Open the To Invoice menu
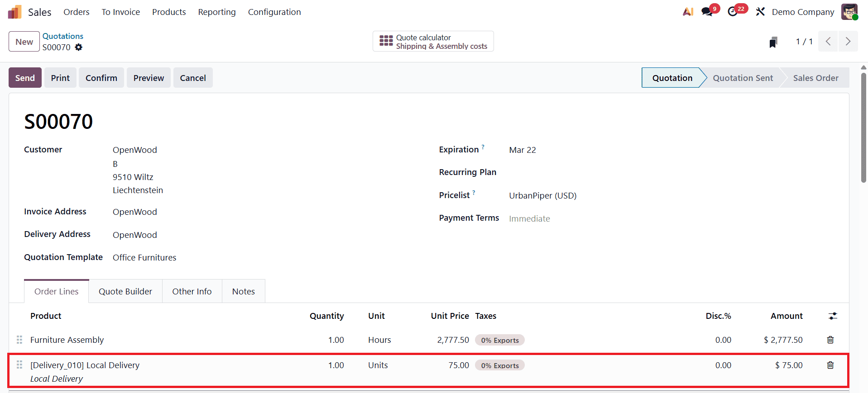Screen dimensions: 868x393 point(121,12)
